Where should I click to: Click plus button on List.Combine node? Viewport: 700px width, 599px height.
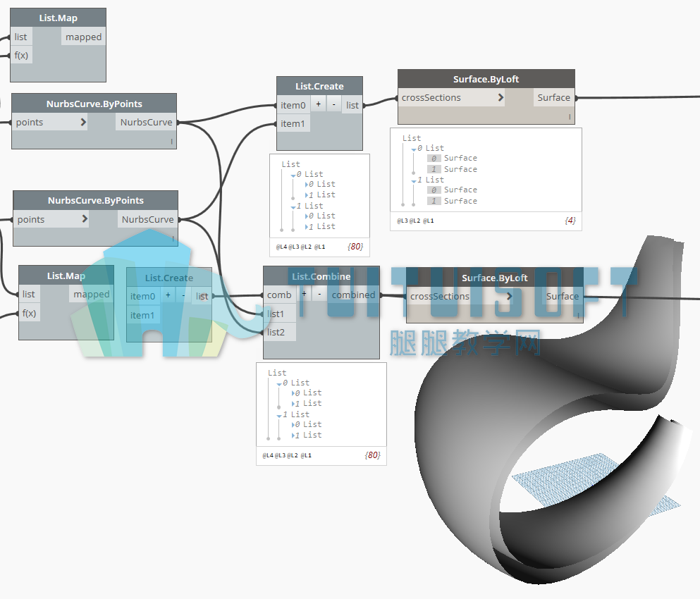[x=304, y=294]
